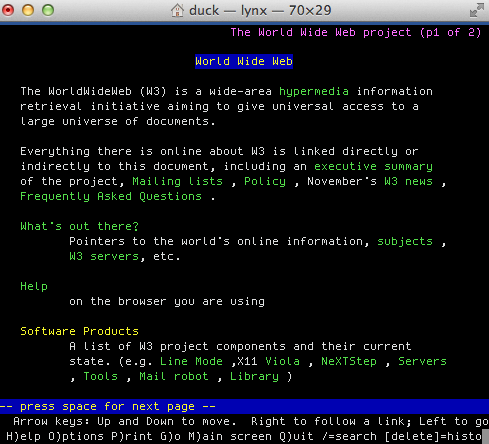Click the yellow minimize window button

[x=28, y=10]
